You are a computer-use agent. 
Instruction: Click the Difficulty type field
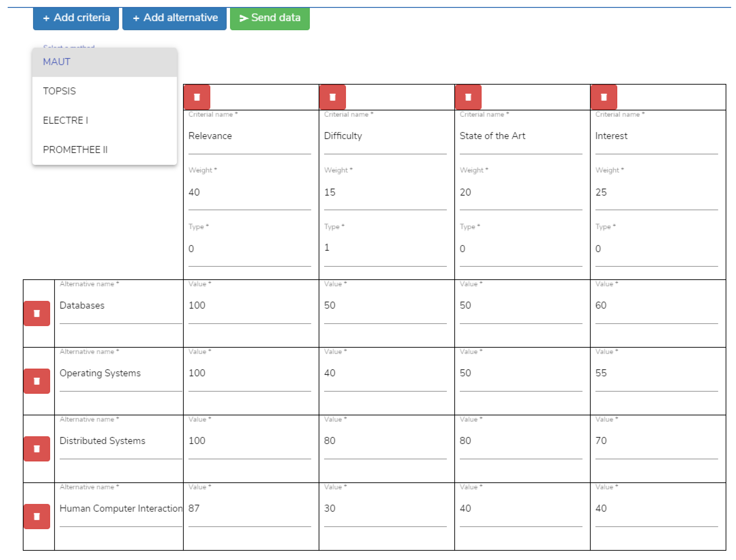pyautogui.click(x=385, y=248)
